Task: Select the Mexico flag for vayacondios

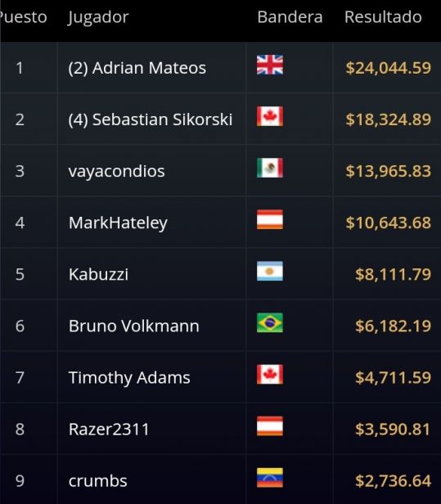Action: pyautogui.click(x=270, y=168)
